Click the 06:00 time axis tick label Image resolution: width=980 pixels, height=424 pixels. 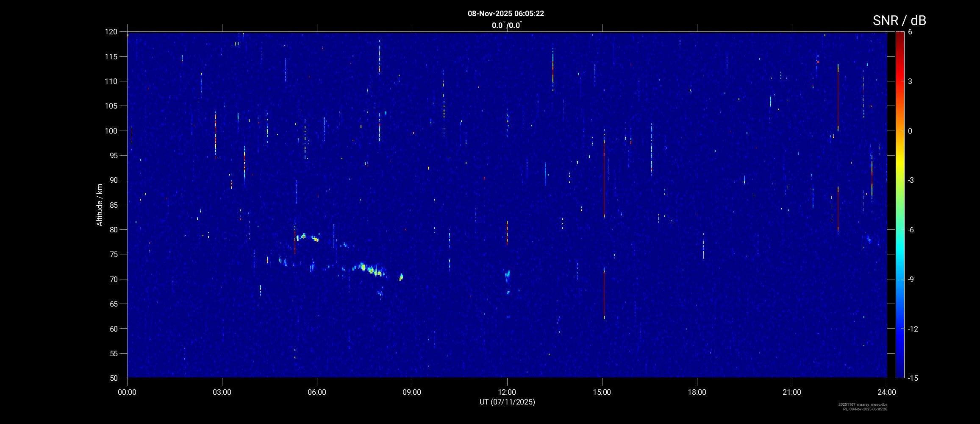coord(317,392)
